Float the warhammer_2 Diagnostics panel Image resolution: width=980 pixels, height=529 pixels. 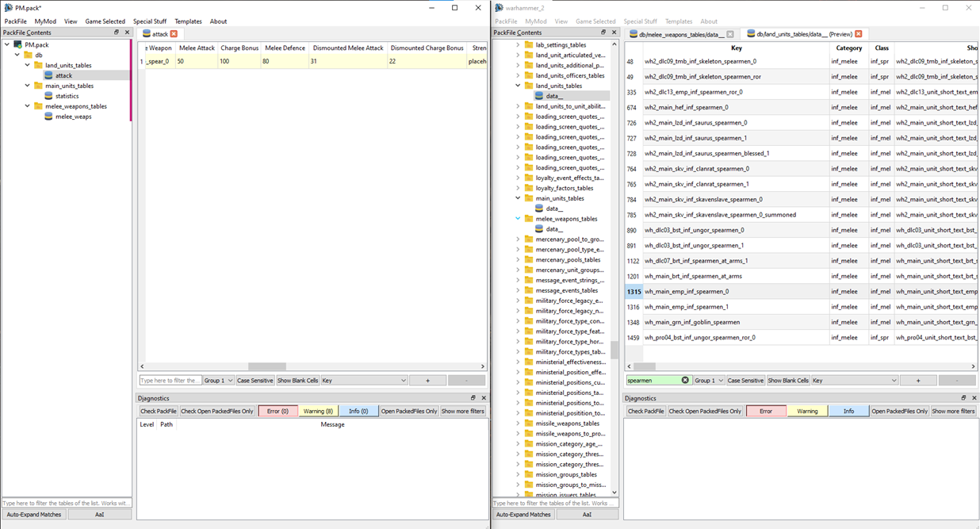[x=963, y=398]
